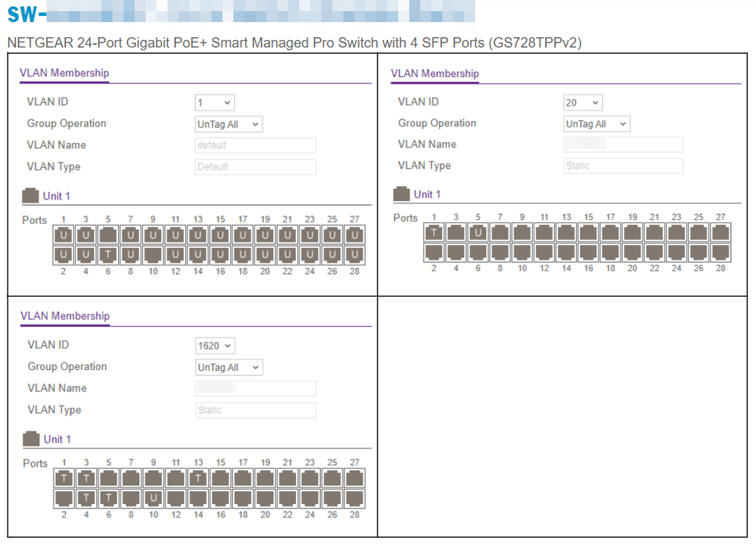
Task: Open Group Operation dropdown in VLAN 1 panel
Action: [x=229, y=124]
